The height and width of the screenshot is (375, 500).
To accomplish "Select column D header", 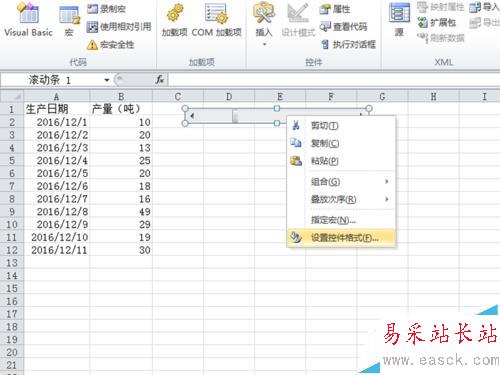I will click(x=229, y=97).
